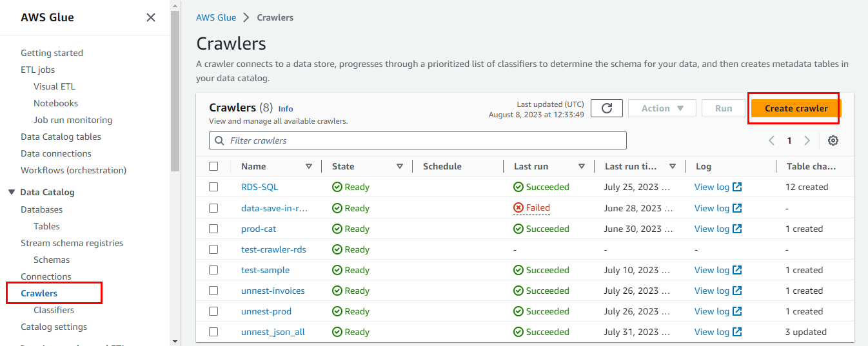Refresh the crawlers list
Screen dimensions: 868x346
click(x=606, y=108)
